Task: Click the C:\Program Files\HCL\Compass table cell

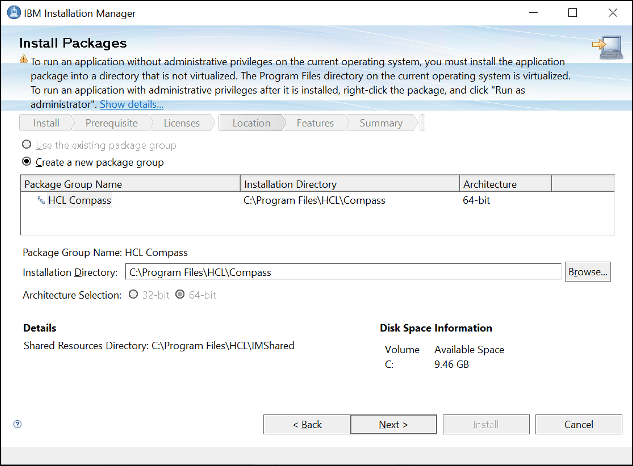Action: point(314,200)
